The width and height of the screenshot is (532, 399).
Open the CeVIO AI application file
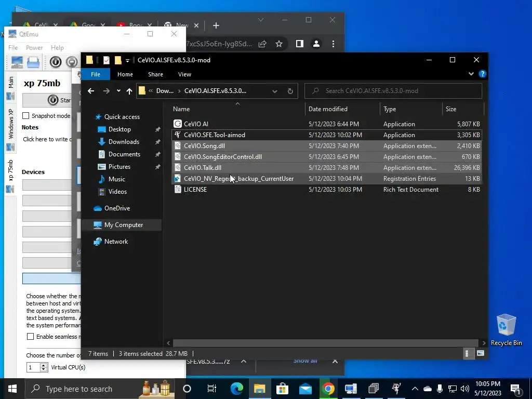pos(196,124)
